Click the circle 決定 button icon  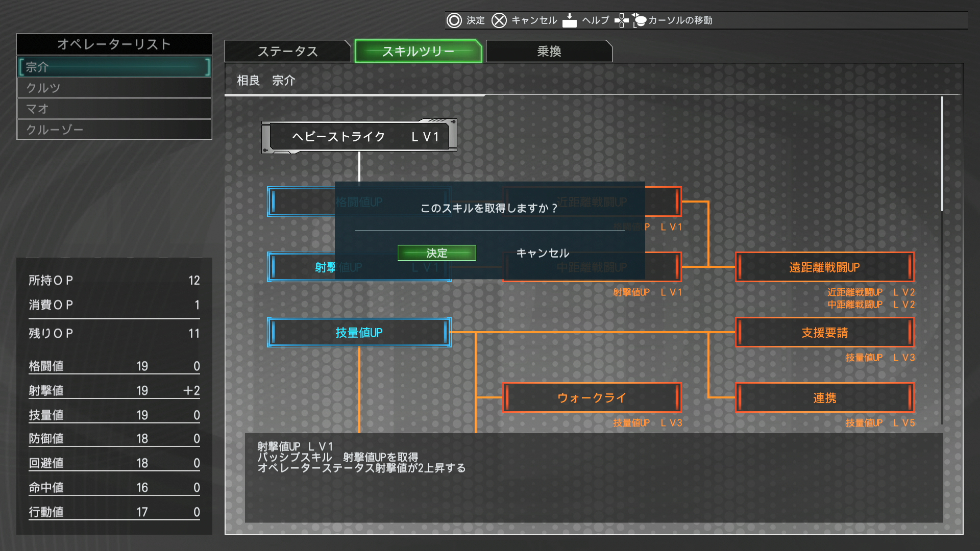(454, 20)
